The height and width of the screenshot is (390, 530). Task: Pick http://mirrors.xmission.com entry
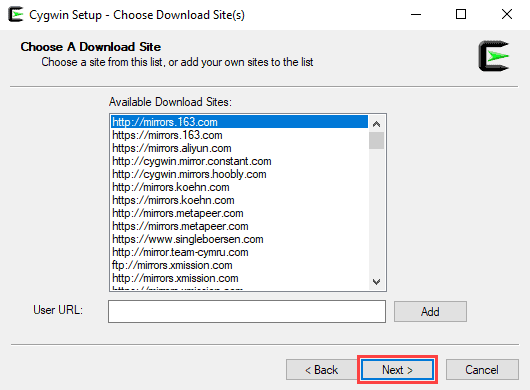click(240, 278)
